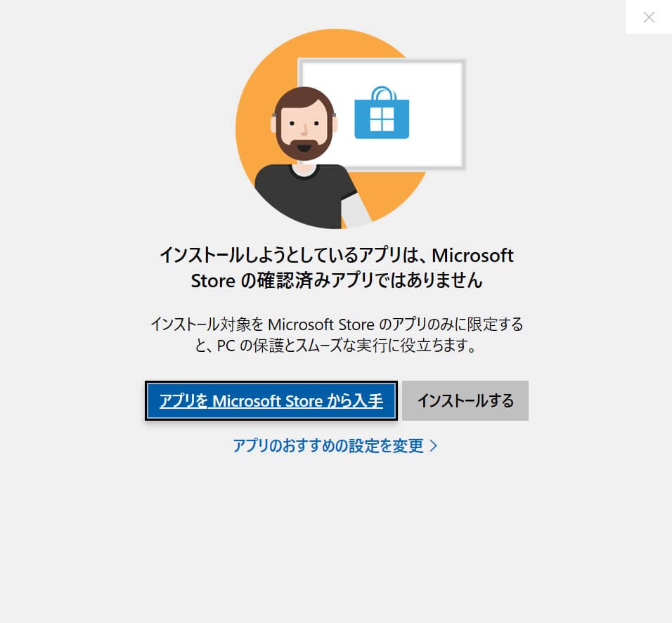
Task: Click heading line Store の確認済みアプリではありません
Action: 337,281
